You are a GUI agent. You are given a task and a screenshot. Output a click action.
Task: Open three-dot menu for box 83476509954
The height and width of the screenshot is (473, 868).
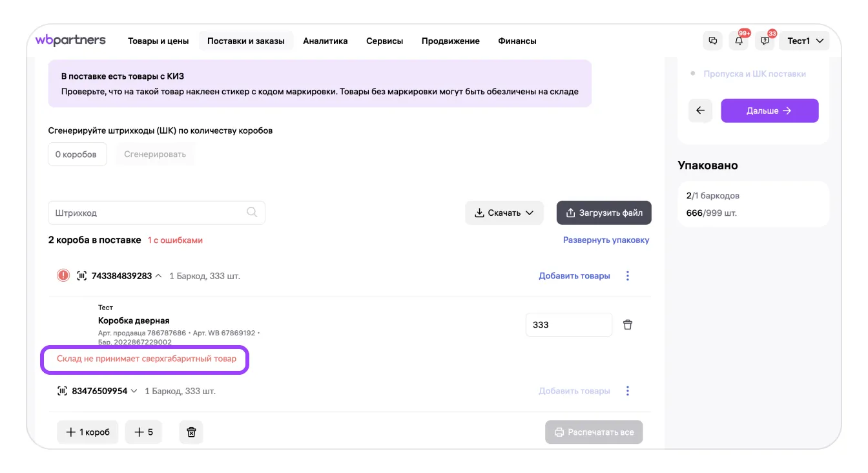[x=627, y=391]
